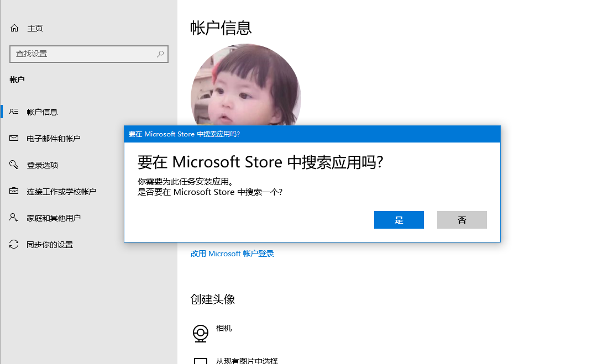Click the large dialog heading 要在 Microsoft Store 中搜索应用吗?

tap(260, 162)
